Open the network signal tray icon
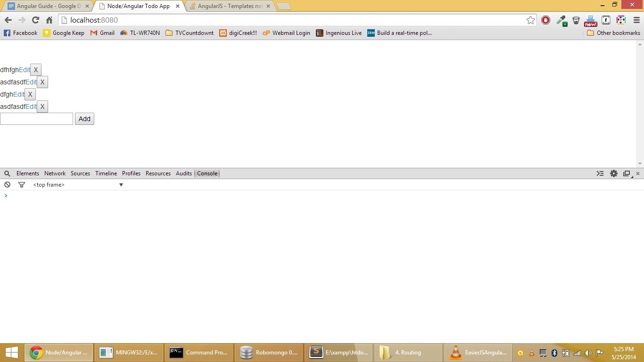Image resolution: width=644 pixels, height=362 pixels. tap(577, 353)
